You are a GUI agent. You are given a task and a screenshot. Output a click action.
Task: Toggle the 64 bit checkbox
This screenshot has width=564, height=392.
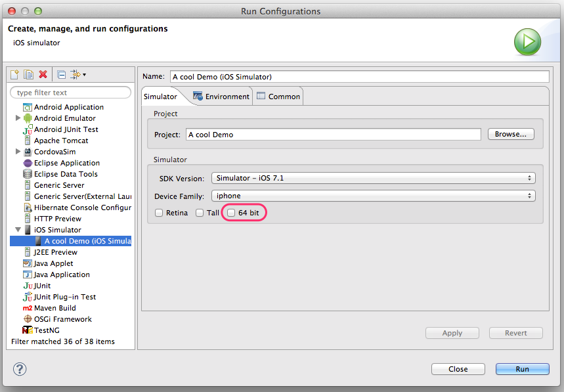pyautogui.click(x=231, y=213)
